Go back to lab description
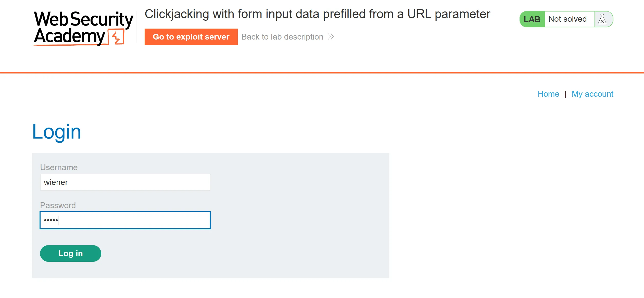The height and width of the screenshot is (298, 644). 282,37
